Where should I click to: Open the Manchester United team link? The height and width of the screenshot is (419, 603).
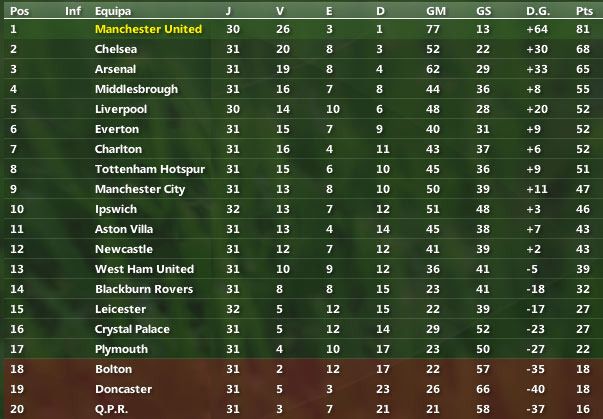pos(148,29)
